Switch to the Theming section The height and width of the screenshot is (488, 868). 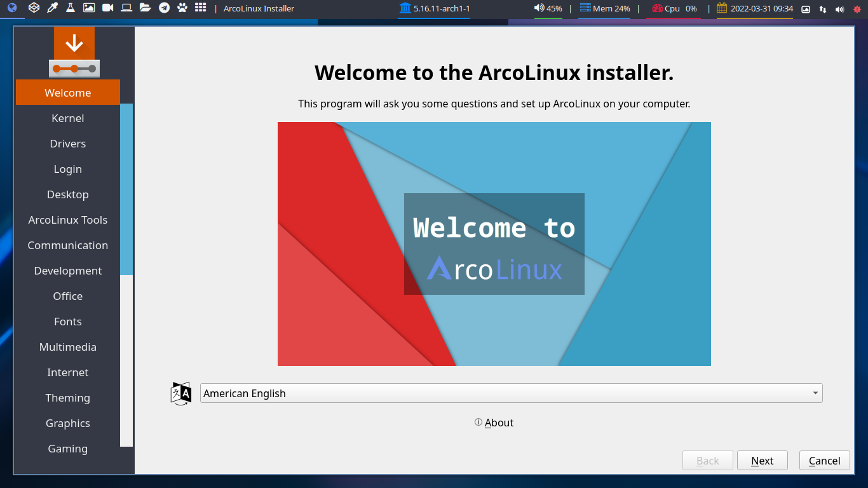(x=68, y=397)
